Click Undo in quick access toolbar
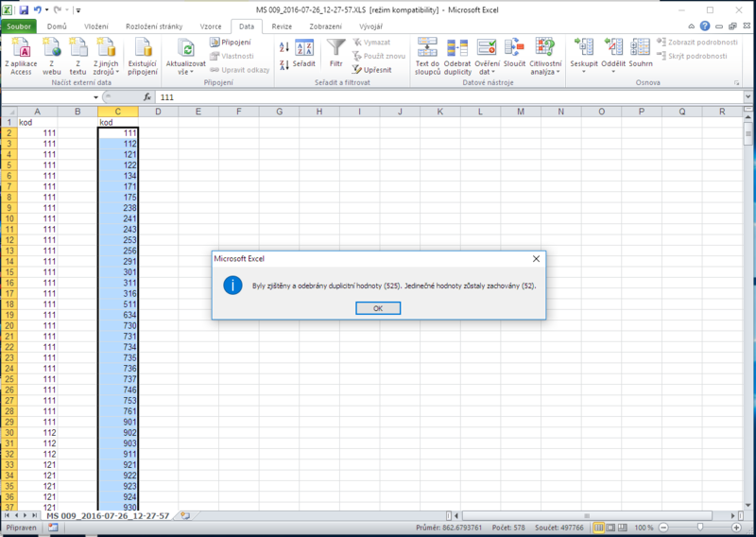756x537 pixels. tap(37, 9)
